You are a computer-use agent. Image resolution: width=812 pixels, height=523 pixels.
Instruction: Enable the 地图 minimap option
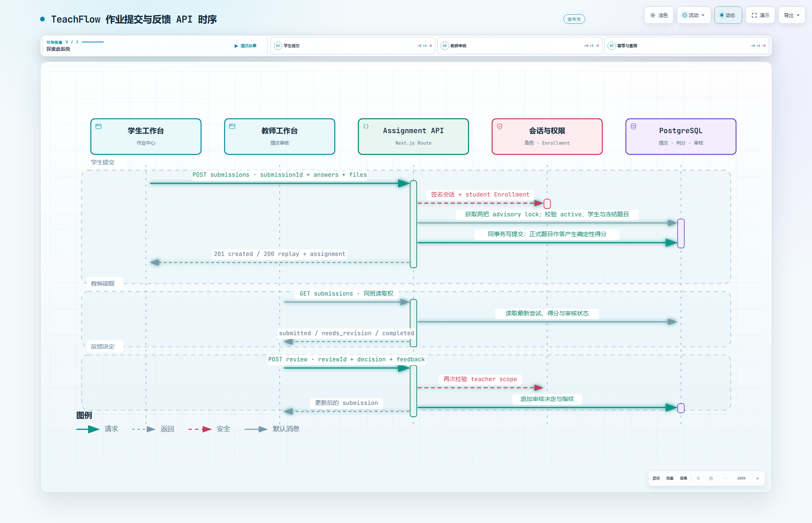(670, 478)
